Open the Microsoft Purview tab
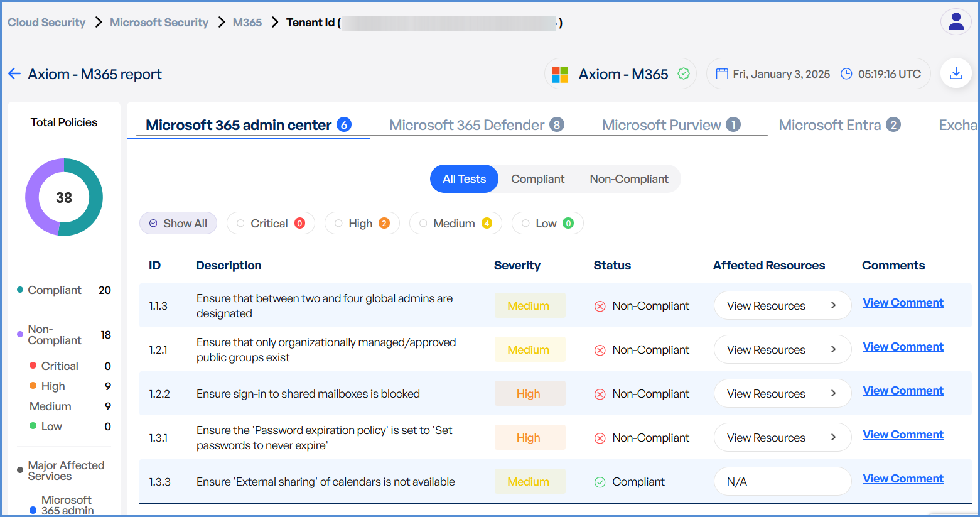This screenshot has height=517, width=980. [x=670, y=125]
